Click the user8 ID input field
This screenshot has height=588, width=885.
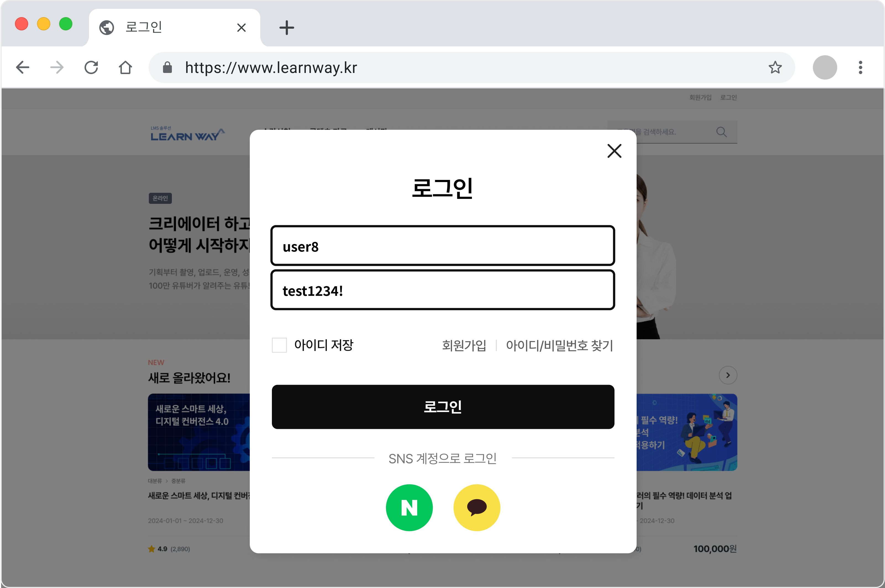[x=443, y=246]
